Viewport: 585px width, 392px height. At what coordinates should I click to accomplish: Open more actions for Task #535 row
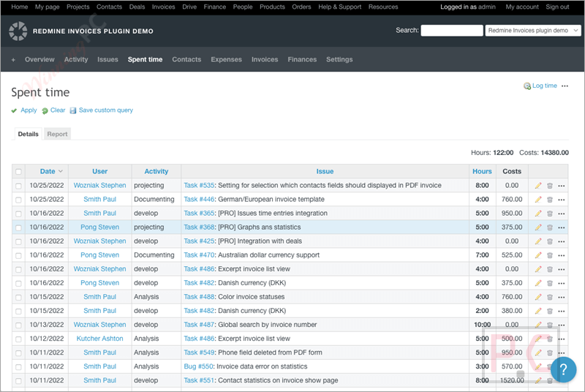pos(562,186)
